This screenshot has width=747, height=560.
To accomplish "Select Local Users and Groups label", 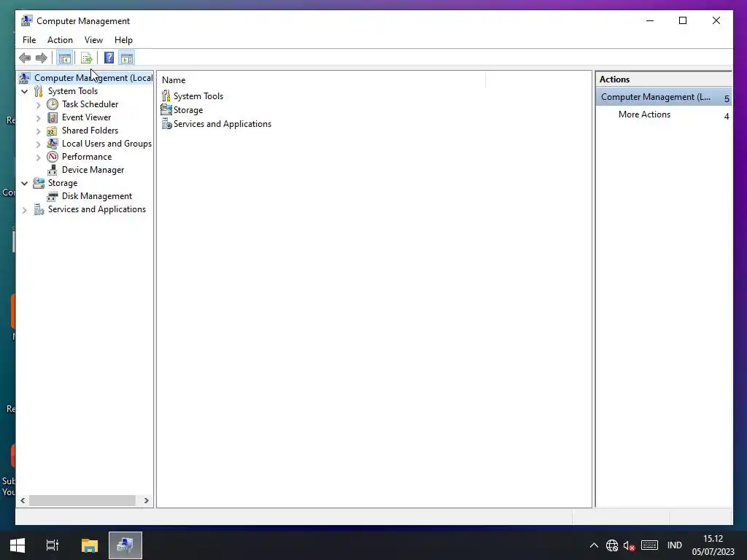I will pyautogui.click(x=107, y=144).
